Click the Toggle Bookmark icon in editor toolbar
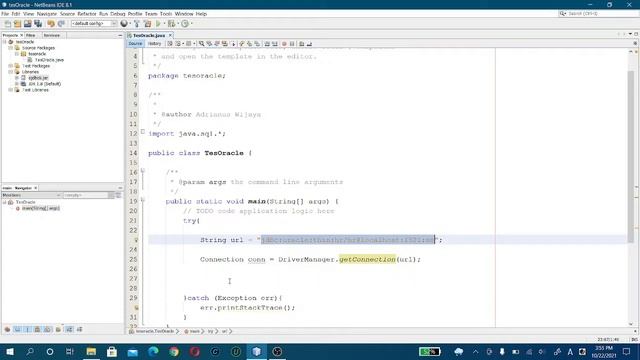Image resolution: width=640 pixels, height=360 pixels. [x=257, y=44]
